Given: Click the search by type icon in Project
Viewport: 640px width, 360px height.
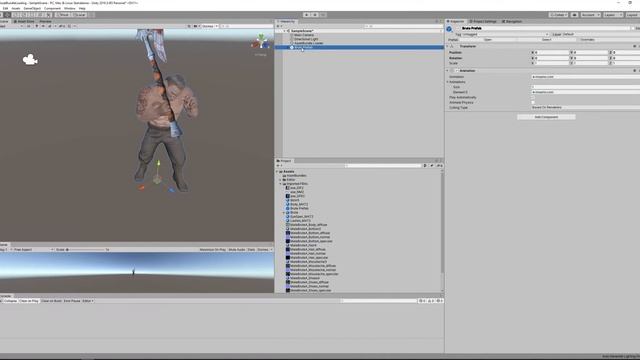Looking at the screenshot, I should [425, 166].
